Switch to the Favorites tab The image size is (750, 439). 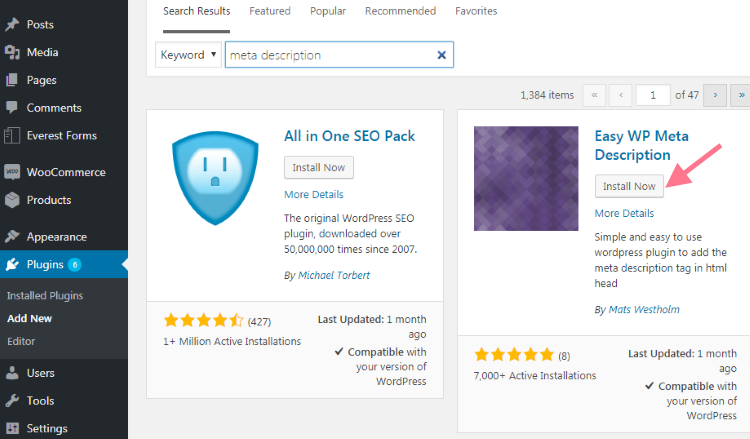(476, 11)
